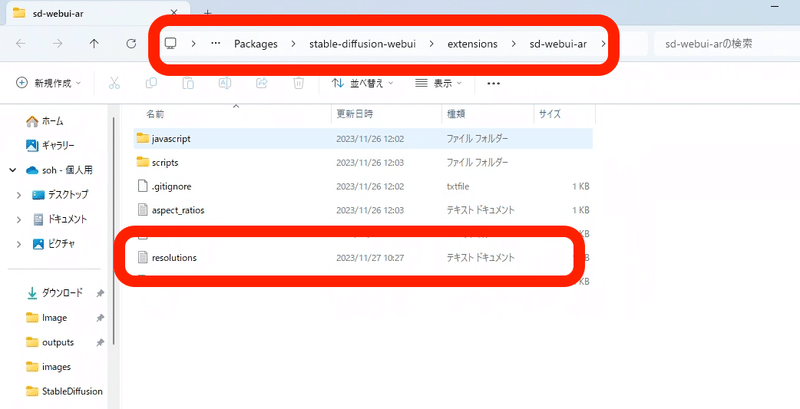
Task: Refresh the current folder view
Action: (131, 44)
